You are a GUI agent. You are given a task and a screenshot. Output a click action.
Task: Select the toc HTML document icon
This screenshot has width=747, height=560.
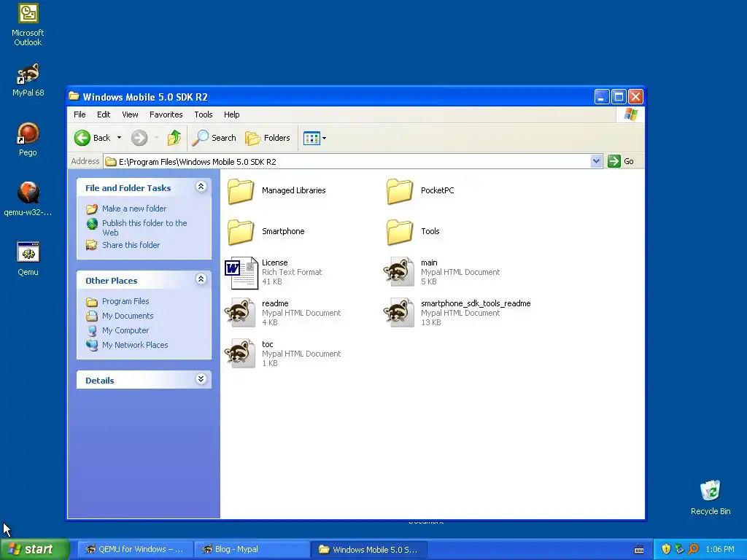[240, 354]
